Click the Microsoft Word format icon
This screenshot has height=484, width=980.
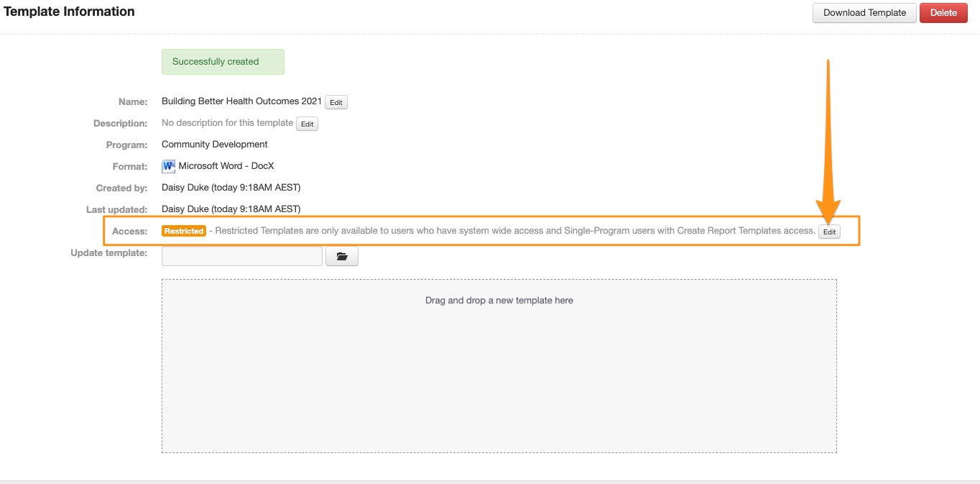(169, 166)
